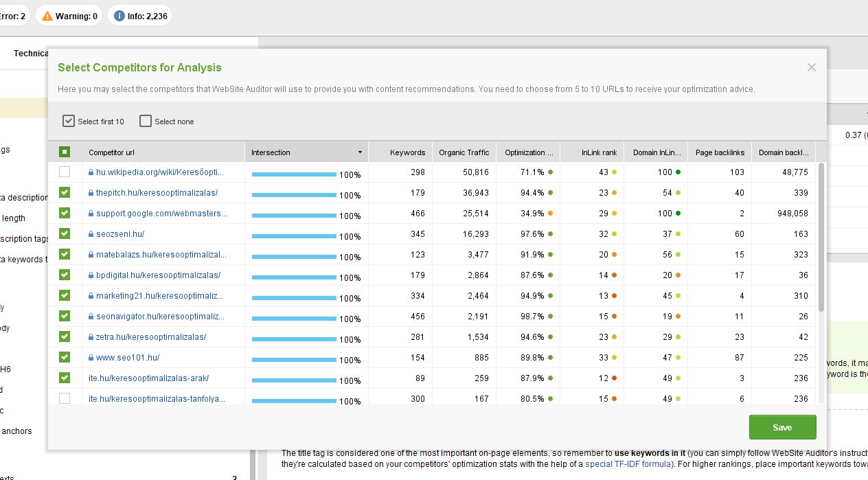868x480 pixels.
Task: Open the hu.wikipedia.org competitor link
Action: tap(160, 172)
